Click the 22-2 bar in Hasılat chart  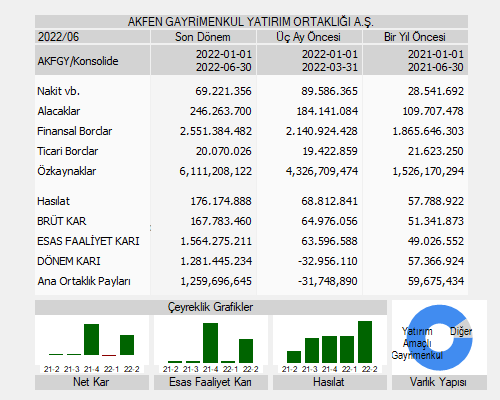click(365, 342)
